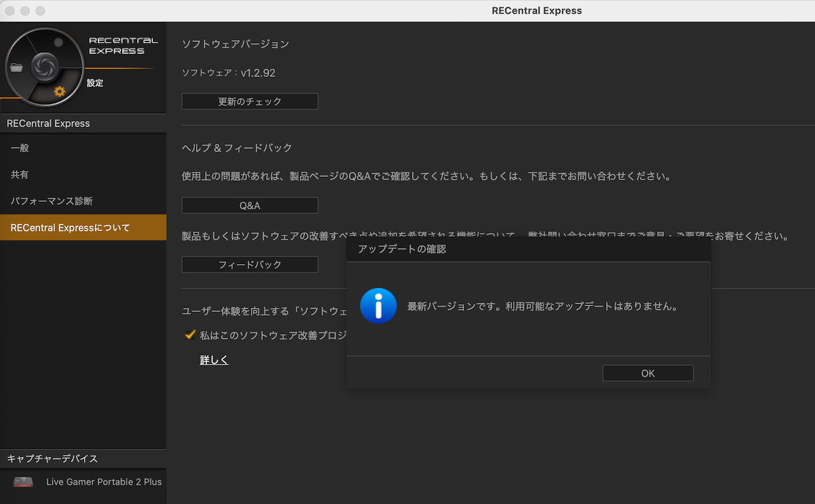Click the blue info icon in the dialog
Viewport: 815px width, 504px height.
point(378,306)
